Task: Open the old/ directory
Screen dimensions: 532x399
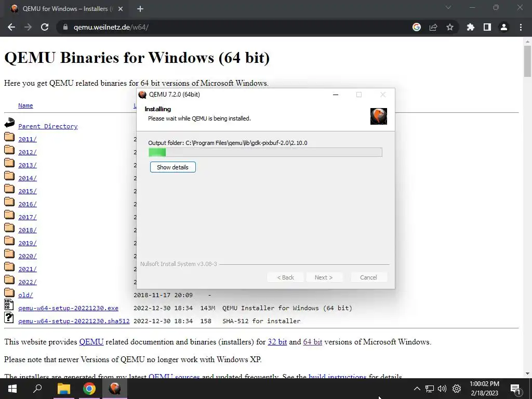Action: click(x=25, y=295)
